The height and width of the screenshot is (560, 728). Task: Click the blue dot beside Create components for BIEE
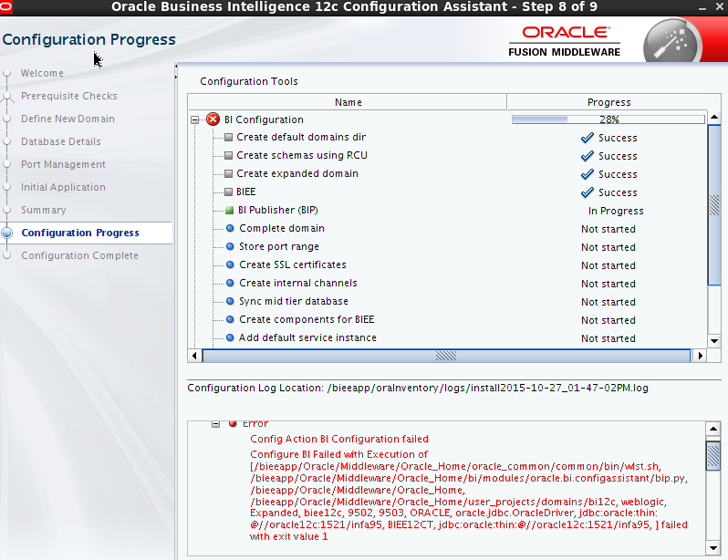[x=230, y=319]
